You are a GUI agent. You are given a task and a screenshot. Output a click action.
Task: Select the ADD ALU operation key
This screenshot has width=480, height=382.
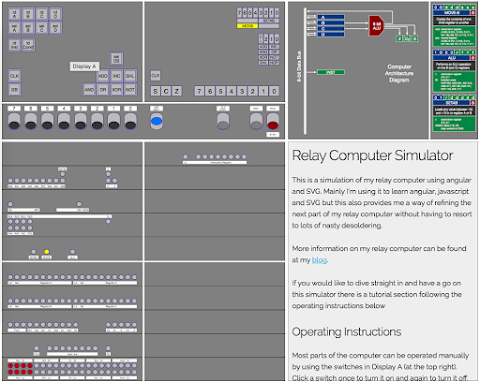(x=103, y=76)
